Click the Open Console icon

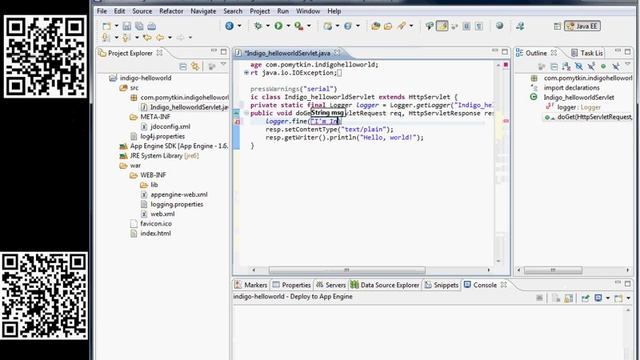pyautogui.click(x=618, y=298)
